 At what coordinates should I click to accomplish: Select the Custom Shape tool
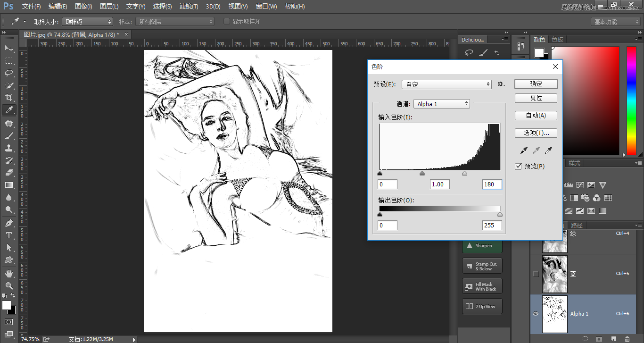tap(9, 260)
